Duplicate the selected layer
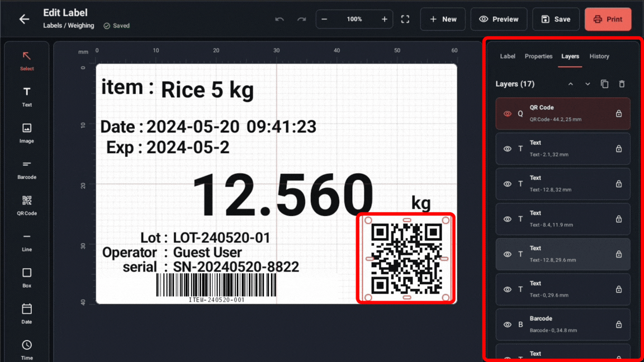The image size is (644, 362). pos(604,84)
